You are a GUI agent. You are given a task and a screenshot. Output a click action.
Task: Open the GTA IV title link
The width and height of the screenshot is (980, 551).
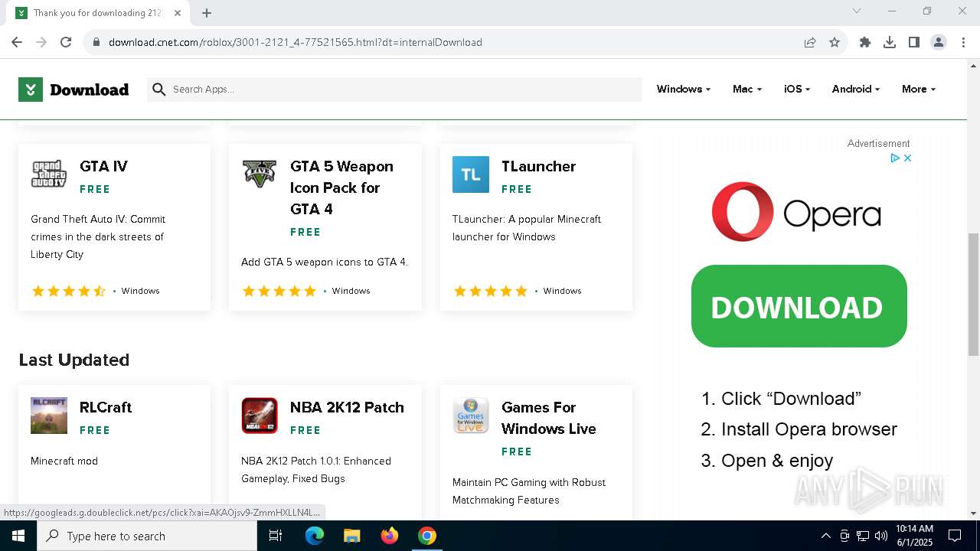pyautogui.click(x=103, y=166)
